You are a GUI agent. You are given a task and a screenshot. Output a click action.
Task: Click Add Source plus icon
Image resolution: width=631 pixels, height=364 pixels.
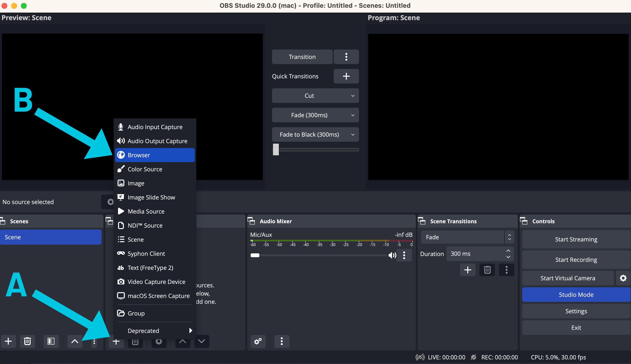coord(116,342)
